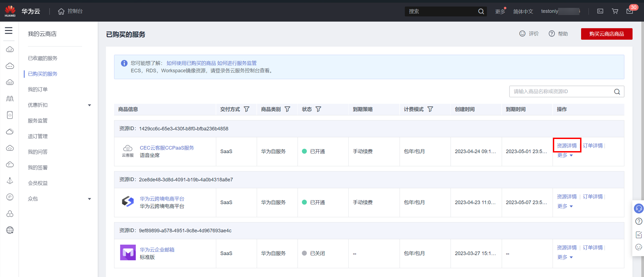Click the 购买云商店商品 button
644x277 pixels.
(606, 34)
